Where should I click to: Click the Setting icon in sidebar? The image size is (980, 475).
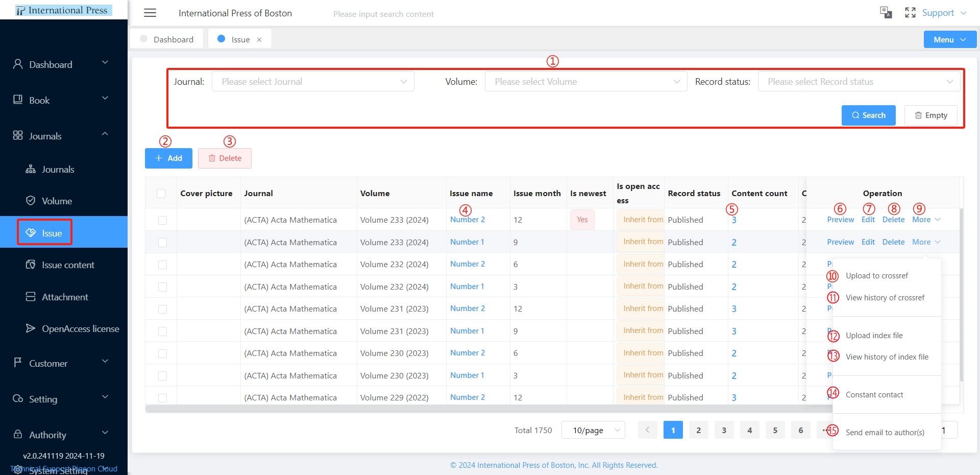tap(18, 398)
